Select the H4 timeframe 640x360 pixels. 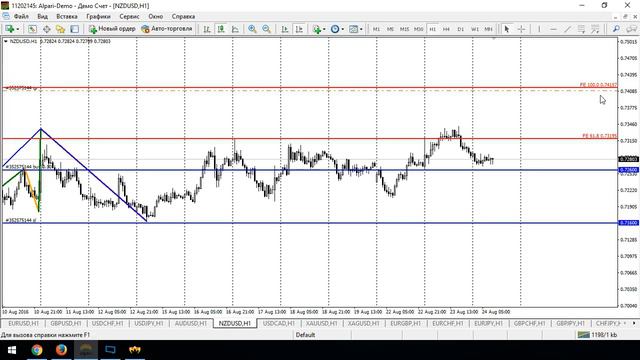446,29
